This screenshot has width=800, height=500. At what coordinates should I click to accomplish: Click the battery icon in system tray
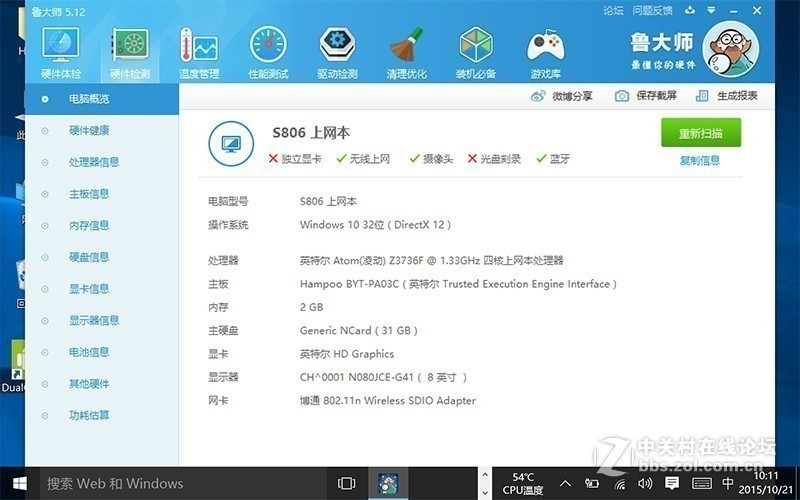click(x=592, y=483)
